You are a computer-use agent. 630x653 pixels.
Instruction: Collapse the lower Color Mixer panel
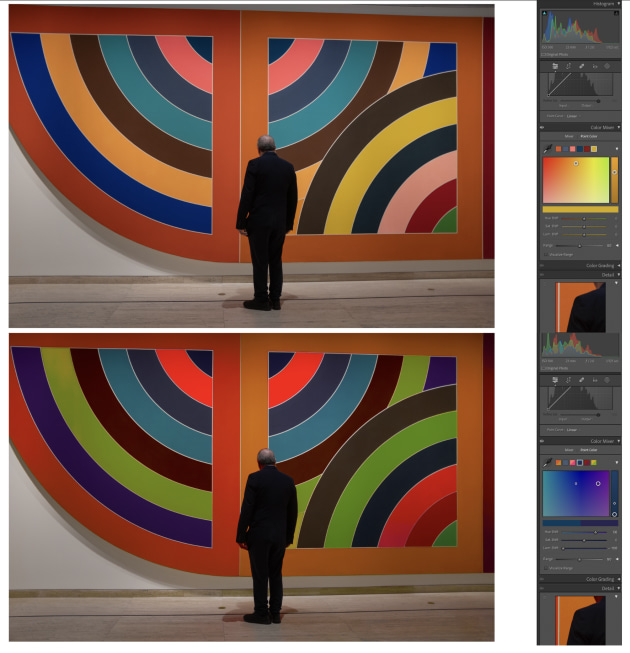[x=618, y=441]
